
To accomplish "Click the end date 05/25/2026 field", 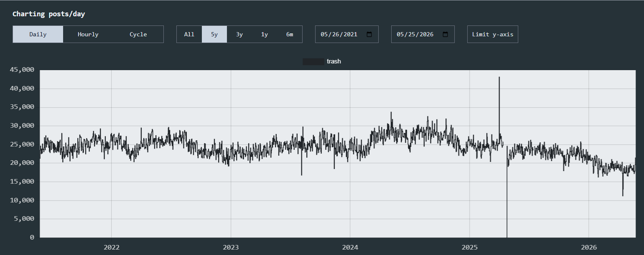I will tap(423, 34).
